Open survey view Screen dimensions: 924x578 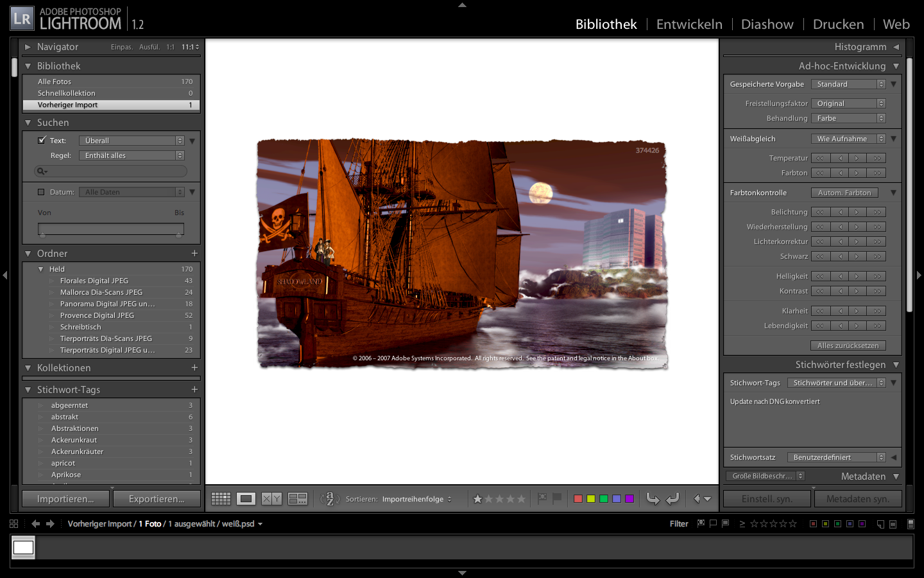point(298,498)
